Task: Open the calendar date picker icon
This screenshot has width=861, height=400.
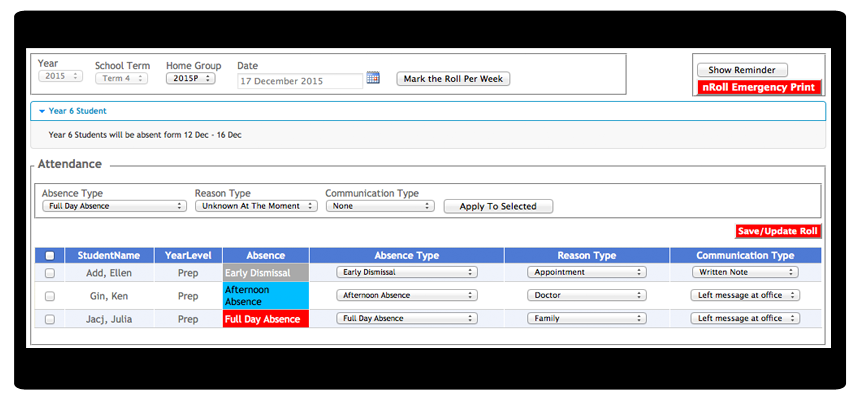Action: point(373,77)
